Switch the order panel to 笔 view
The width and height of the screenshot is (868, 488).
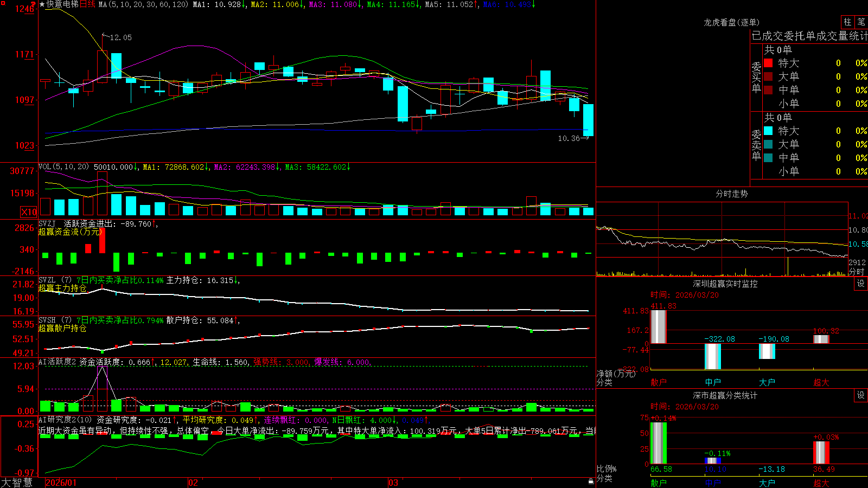pos(861,22)
